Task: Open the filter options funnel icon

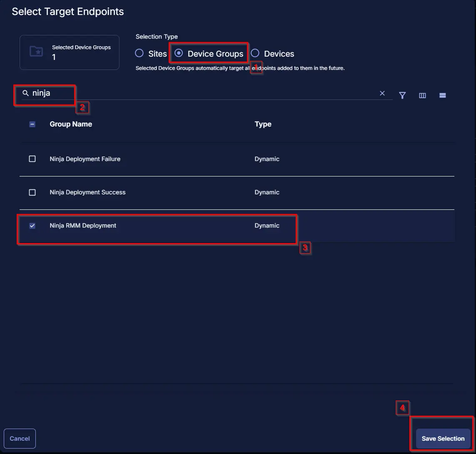Action: pyautogui.click(x=402, y=96)
